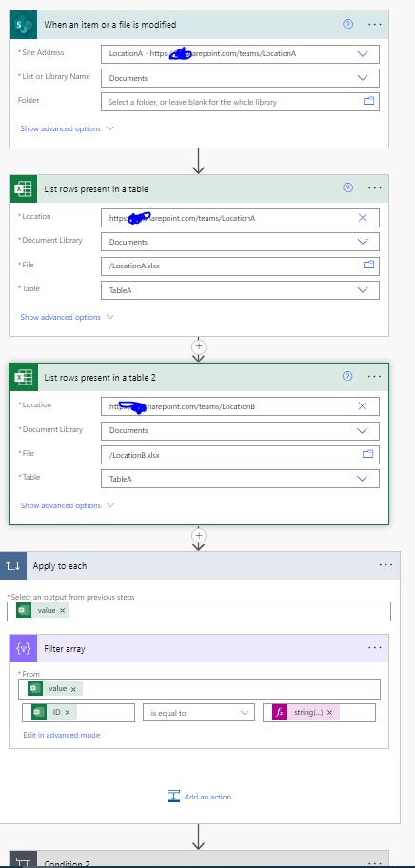The image size is (415, 868).
Task: Open help for 'List rows present in a table'
Action: [348, 187]
